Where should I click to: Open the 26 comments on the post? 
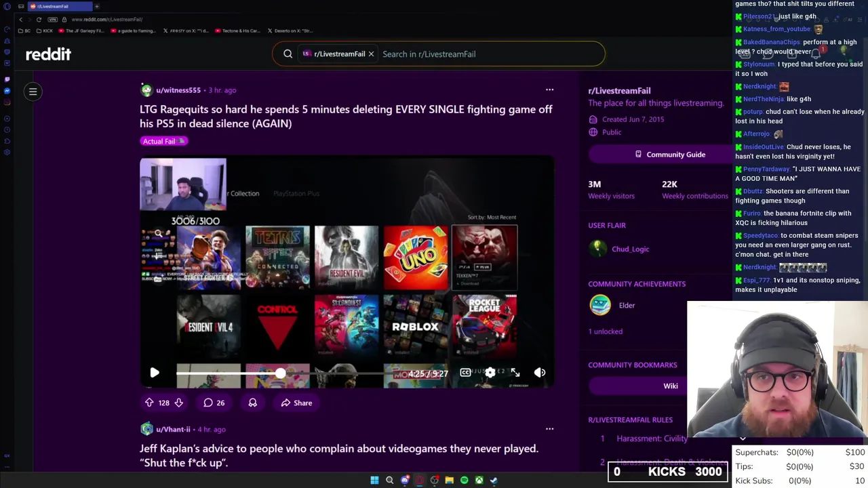pos(214,403)
